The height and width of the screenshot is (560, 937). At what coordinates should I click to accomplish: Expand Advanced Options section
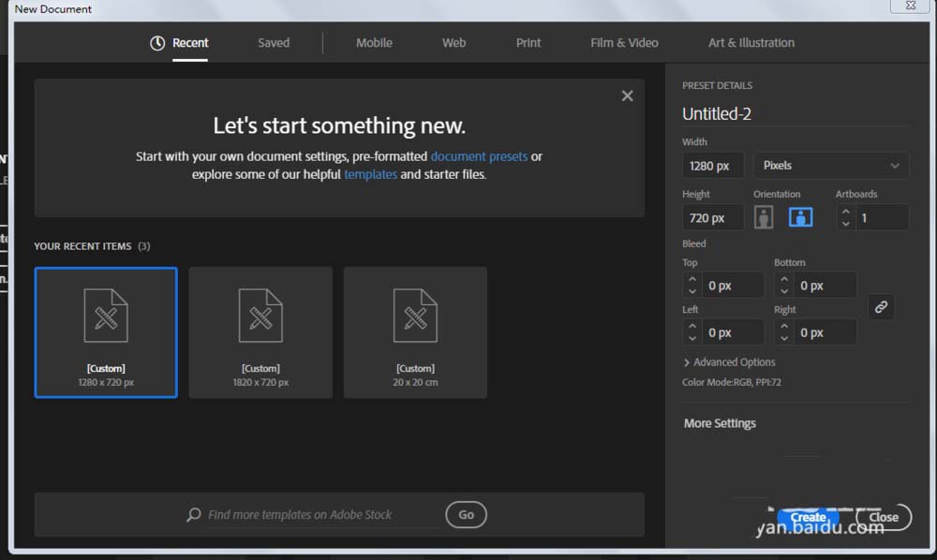[729, 362]
